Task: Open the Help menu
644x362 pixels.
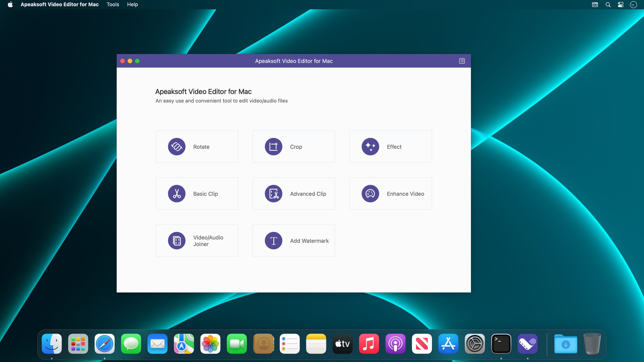Action: (132, 4)
